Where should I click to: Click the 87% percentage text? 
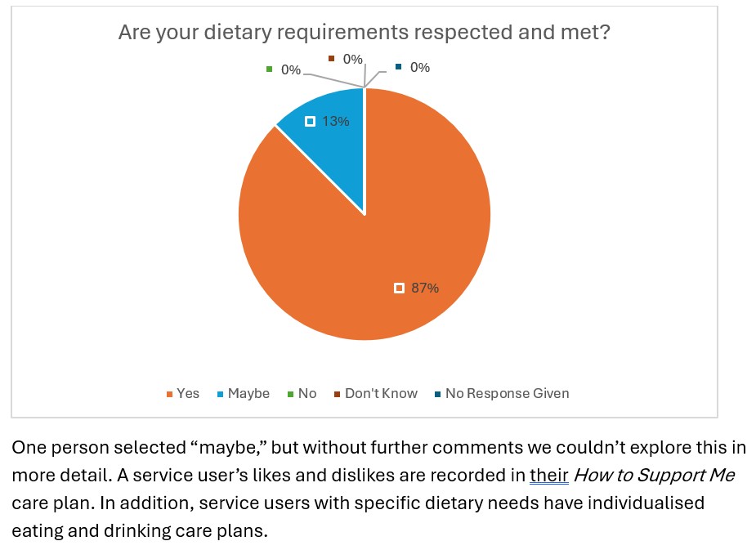[425, 288]
